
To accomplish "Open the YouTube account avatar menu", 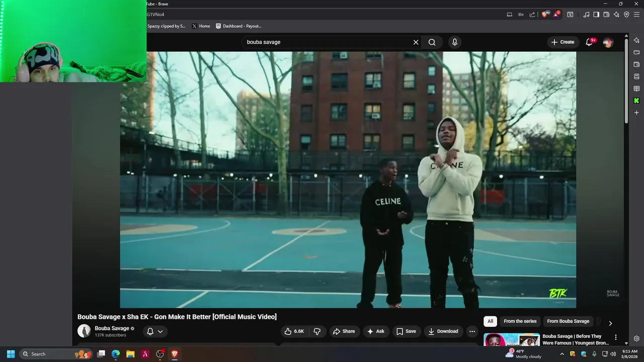I will click(608, 42).
